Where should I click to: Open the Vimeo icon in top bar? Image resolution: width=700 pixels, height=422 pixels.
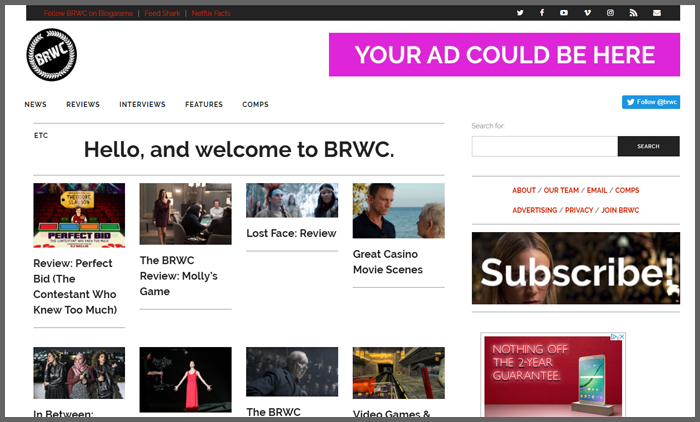(588, 13)
